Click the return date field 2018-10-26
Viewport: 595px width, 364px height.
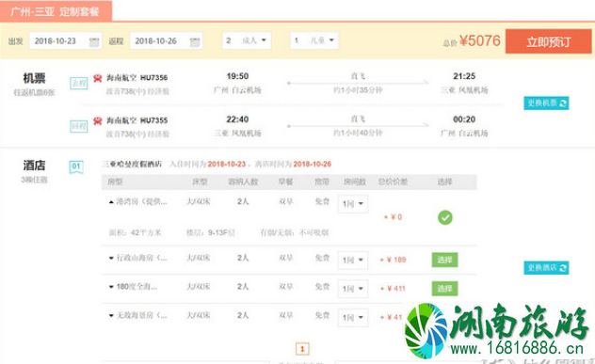[x=167, y=41]
